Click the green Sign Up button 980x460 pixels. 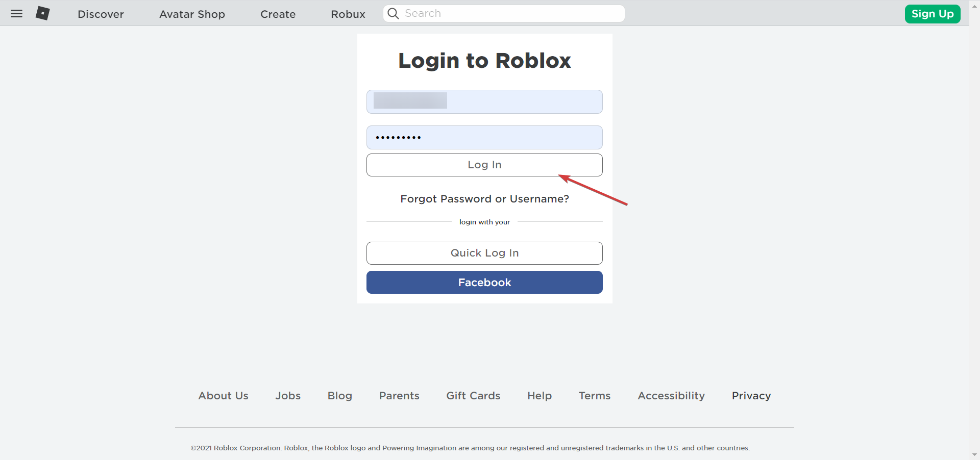pyautogui.click(x=933, y=14)
